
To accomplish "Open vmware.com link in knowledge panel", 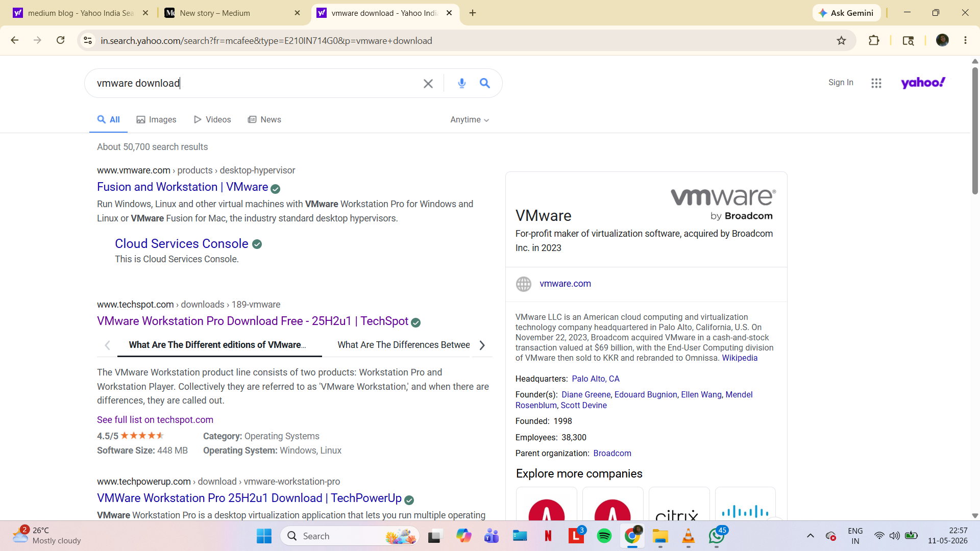I will 565,284.
